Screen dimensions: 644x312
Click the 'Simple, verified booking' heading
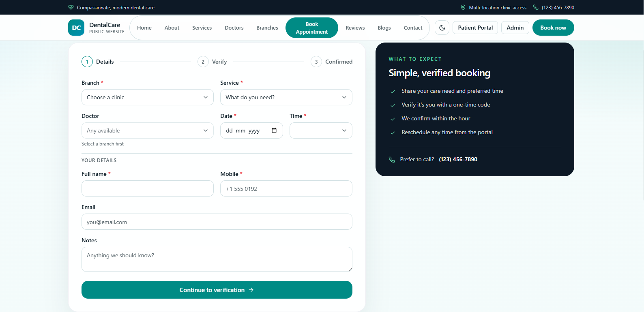coord(439,73)
